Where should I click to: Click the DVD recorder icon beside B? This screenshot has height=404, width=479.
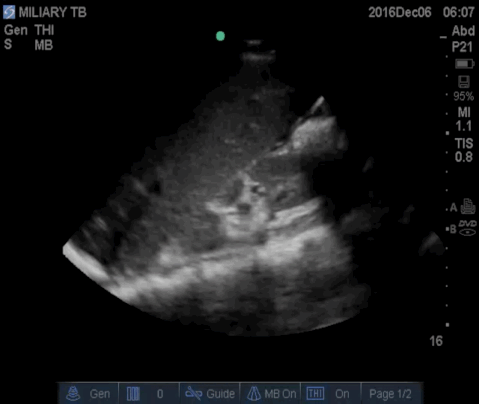pyautogui.click(x=468, y=228)
